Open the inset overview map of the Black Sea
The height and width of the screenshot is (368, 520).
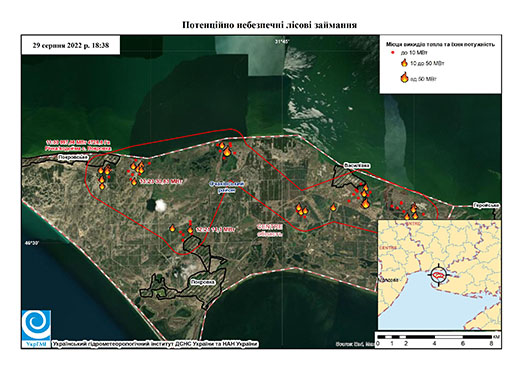(439, 275)
